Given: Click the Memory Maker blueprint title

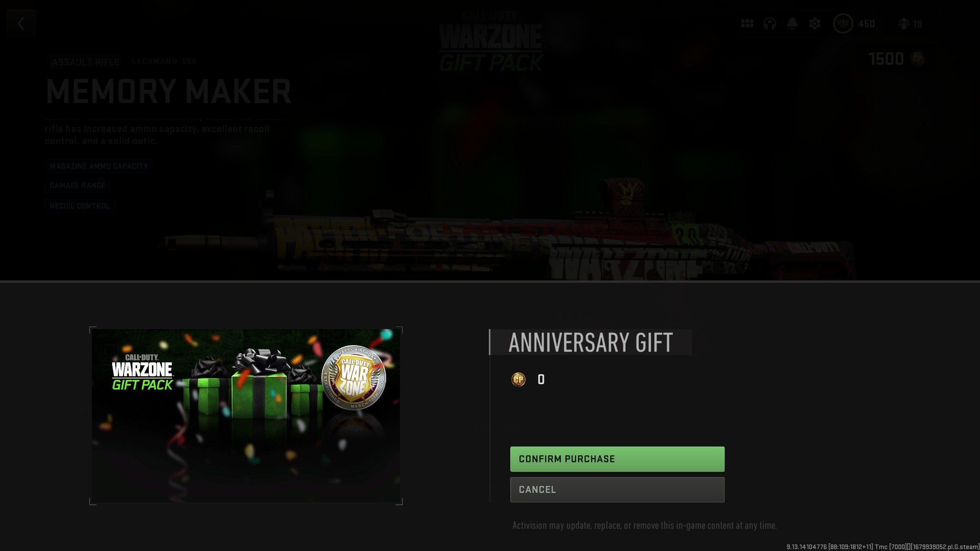Looking at the screenshot, I should [x=168, y=91].
